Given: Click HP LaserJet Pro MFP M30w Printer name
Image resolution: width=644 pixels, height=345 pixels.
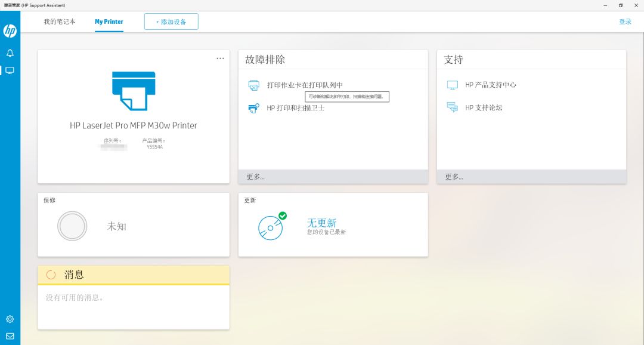Looking at the screenshot, I should click(x=134, y=125).
